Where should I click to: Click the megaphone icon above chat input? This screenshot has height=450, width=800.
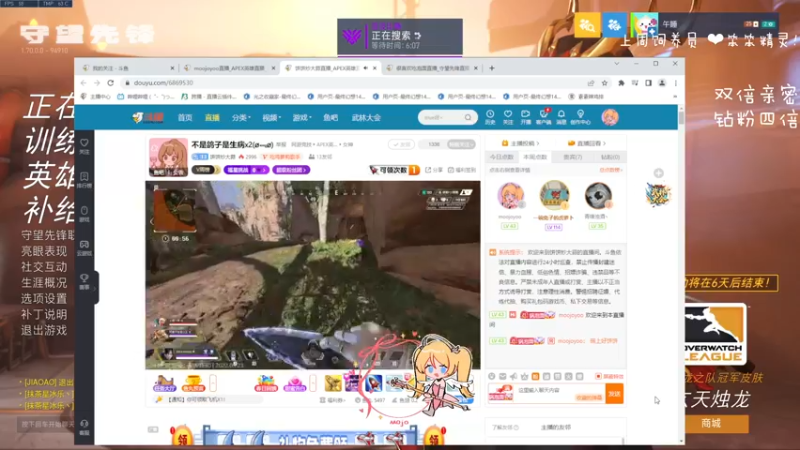pyautogui.click(x=513, y=376)
